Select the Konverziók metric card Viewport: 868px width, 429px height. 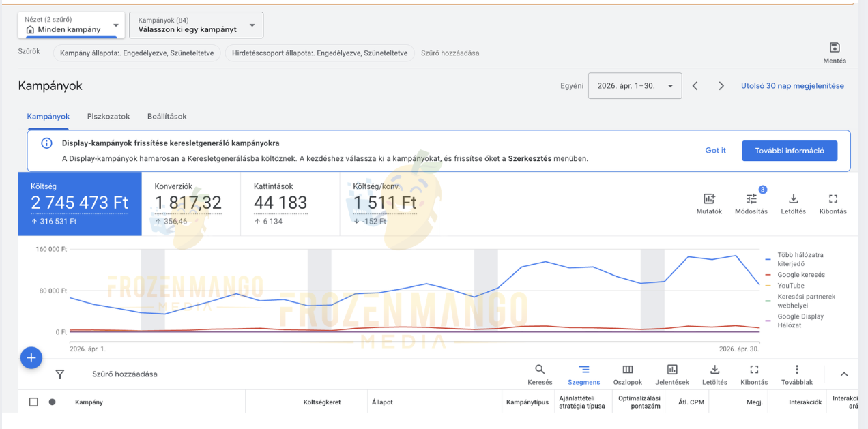pos(191,204)
